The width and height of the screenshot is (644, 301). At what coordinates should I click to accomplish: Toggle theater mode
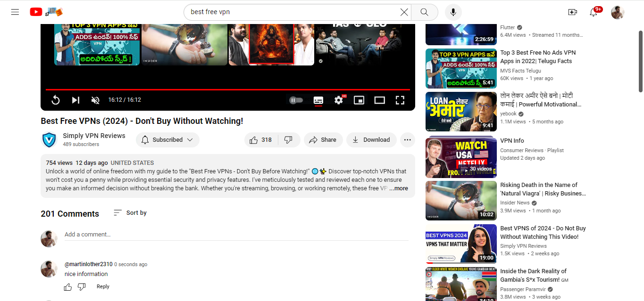[380, 100]
